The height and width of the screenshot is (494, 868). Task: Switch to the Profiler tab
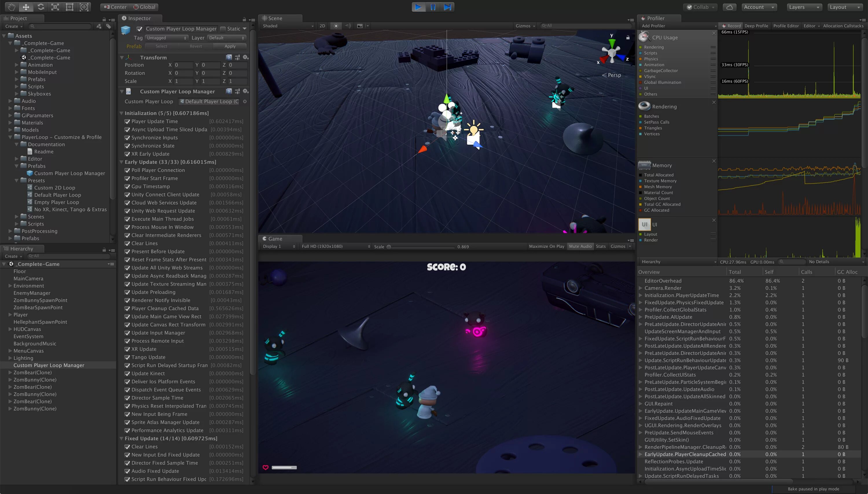(655, 18)
